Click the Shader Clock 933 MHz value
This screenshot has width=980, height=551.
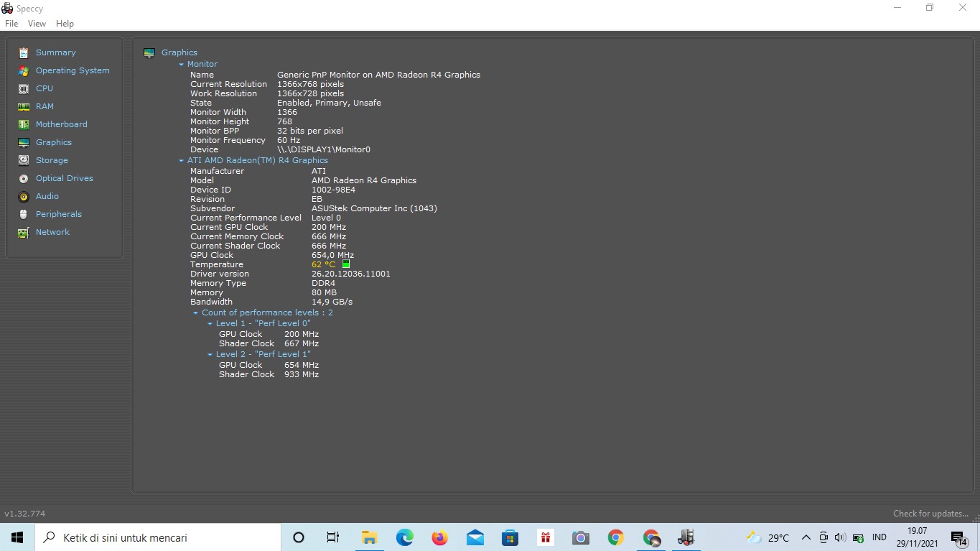(302, 374)
